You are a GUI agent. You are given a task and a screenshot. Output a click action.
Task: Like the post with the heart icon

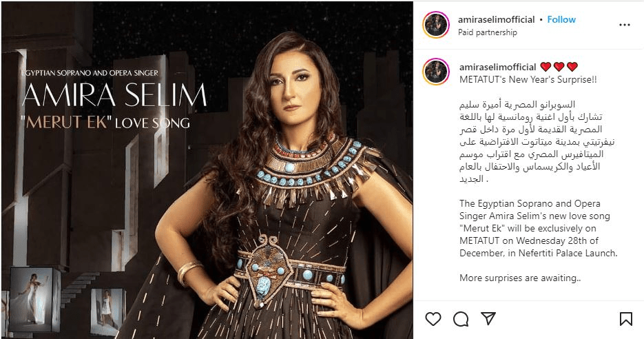(x=433, y=319)
